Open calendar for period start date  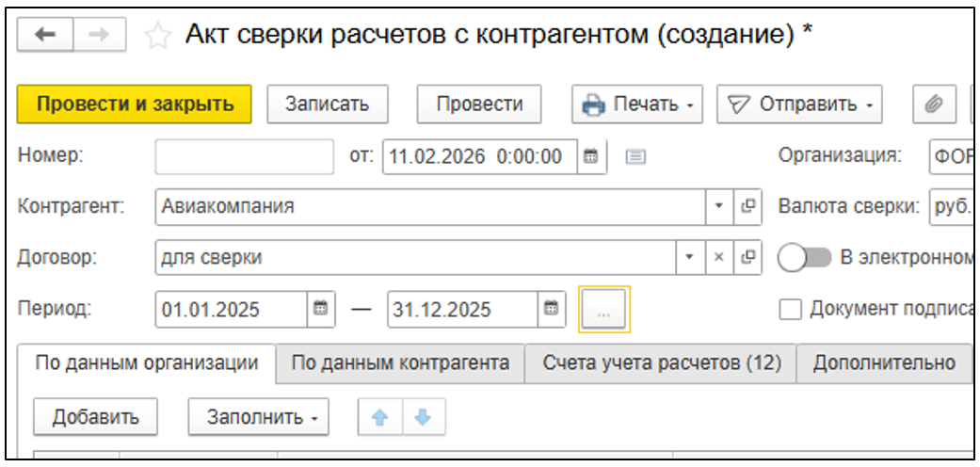point(320,309)
